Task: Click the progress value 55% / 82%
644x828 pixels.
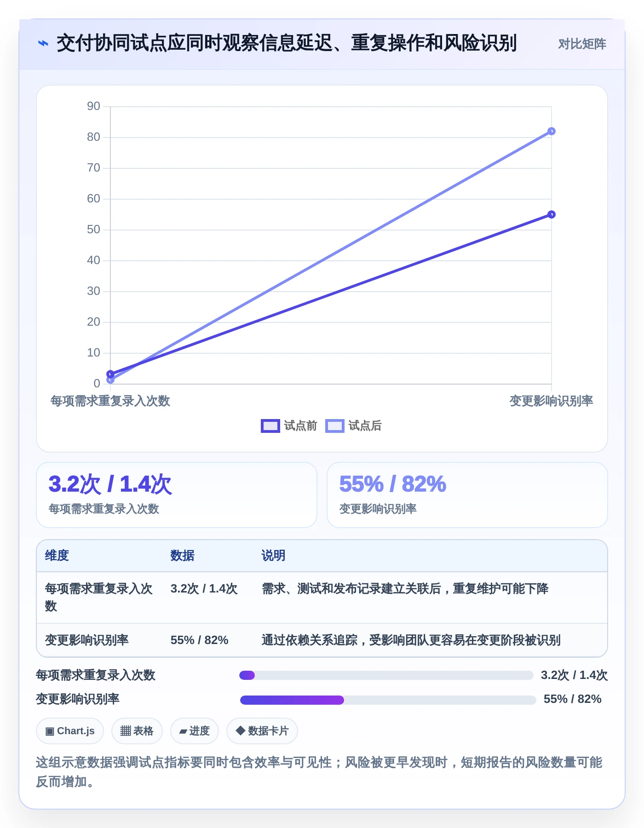Action: pos(573,699)
